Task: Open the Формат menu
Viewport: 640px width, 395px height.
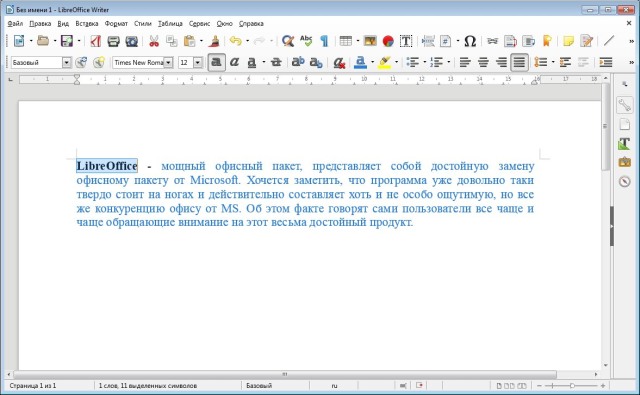Action: pos(116,24)
